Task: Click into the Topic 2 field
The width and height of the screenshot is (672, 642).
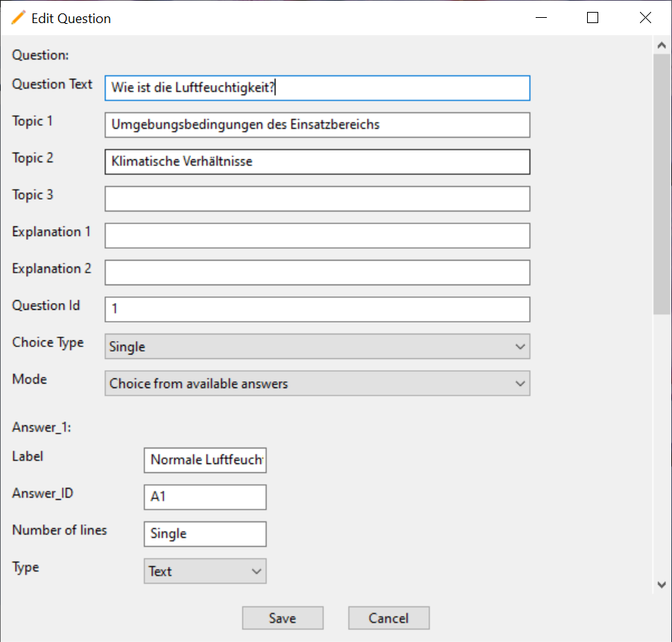Action: 317,162
